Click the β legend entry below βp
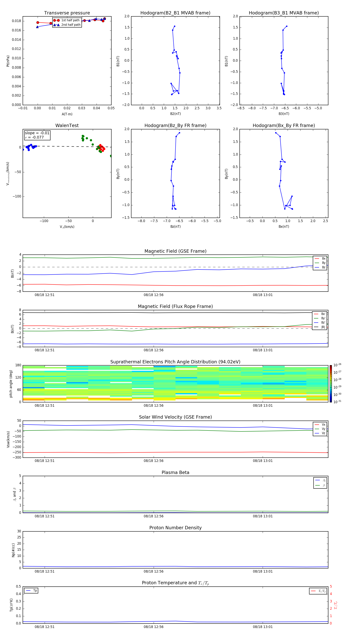 click(x=320, y=485)
